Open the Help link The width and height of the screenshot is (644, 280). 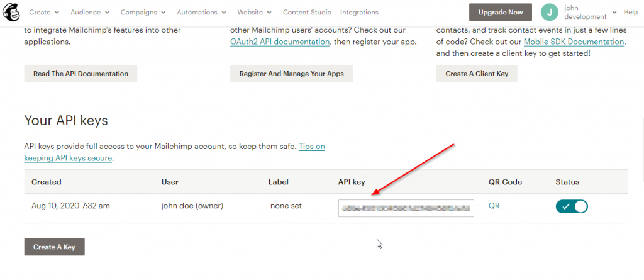coord(630,13)
